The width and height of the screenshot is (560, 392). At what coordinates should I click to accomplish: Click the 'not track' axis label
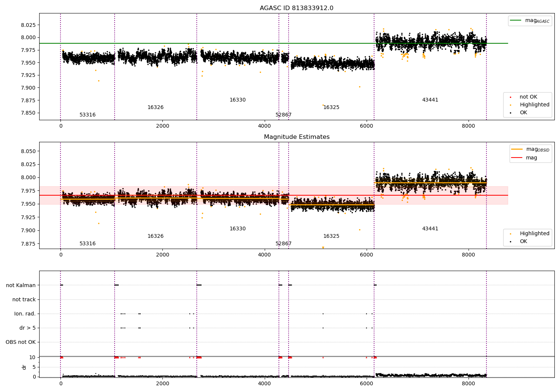tap(24, 300)
